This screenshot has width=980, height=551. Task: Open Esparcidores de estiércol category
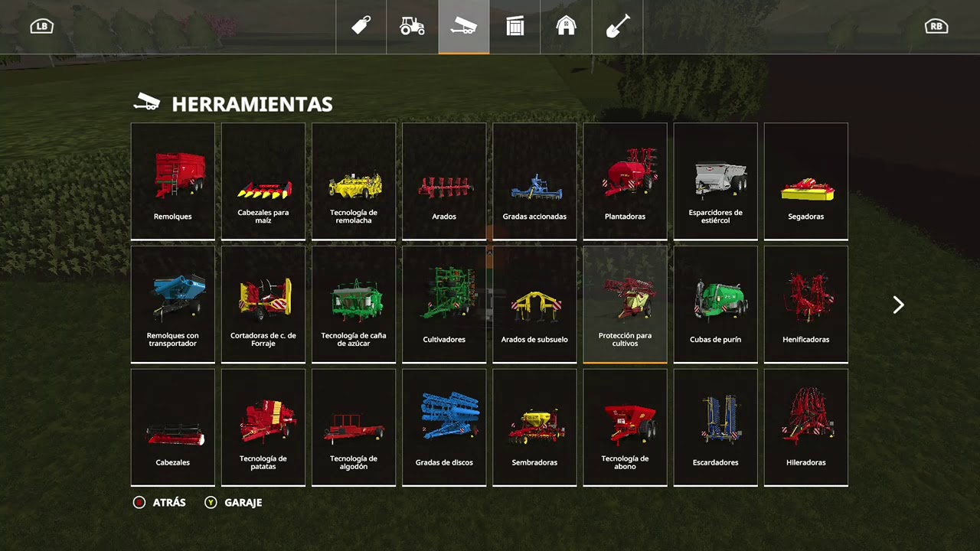715,181
